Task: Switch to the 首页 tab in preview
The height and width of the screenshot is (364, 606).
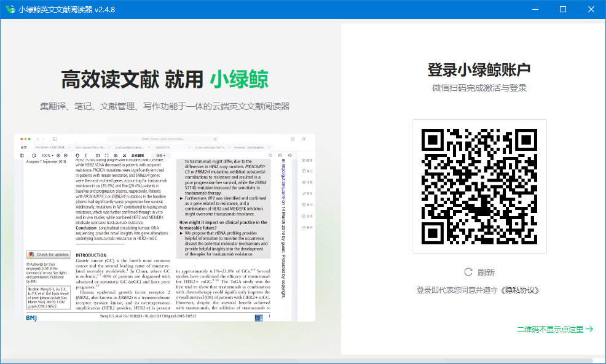Action: coord(24,148)
